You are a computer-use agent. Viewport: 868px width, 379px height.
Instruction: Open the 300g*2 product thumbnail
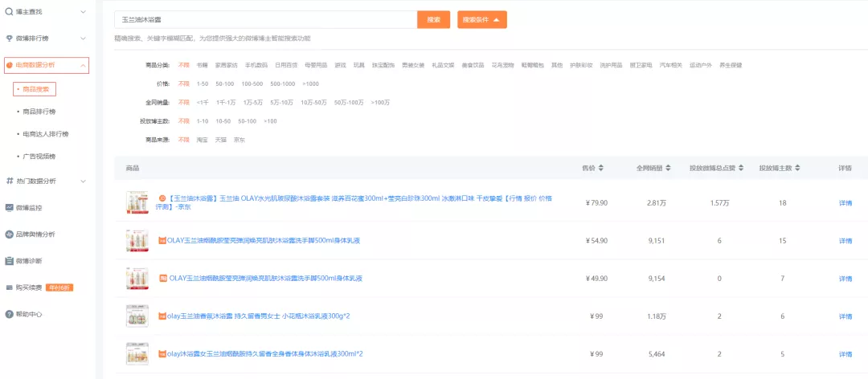(137, 316)
